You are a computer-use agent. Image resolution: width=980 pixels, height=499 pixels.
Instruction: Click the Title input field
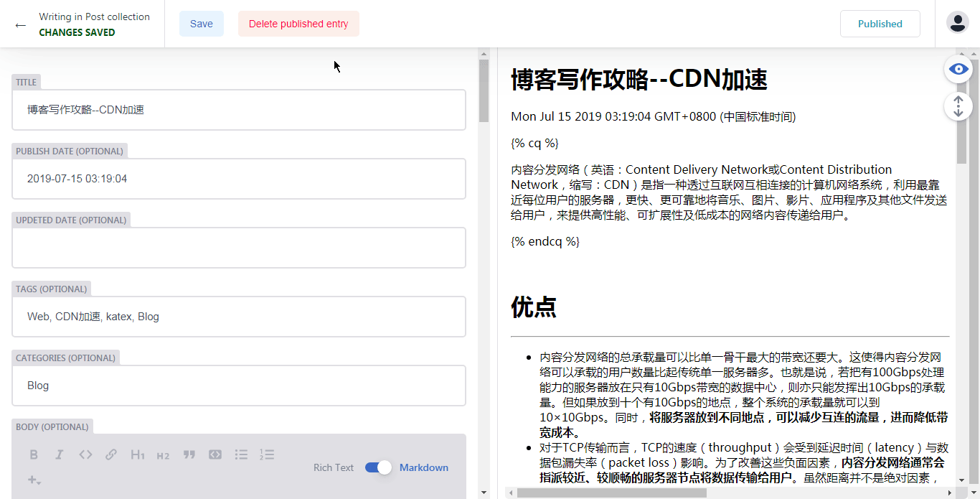pyautogui.click(x=238, y=109)
